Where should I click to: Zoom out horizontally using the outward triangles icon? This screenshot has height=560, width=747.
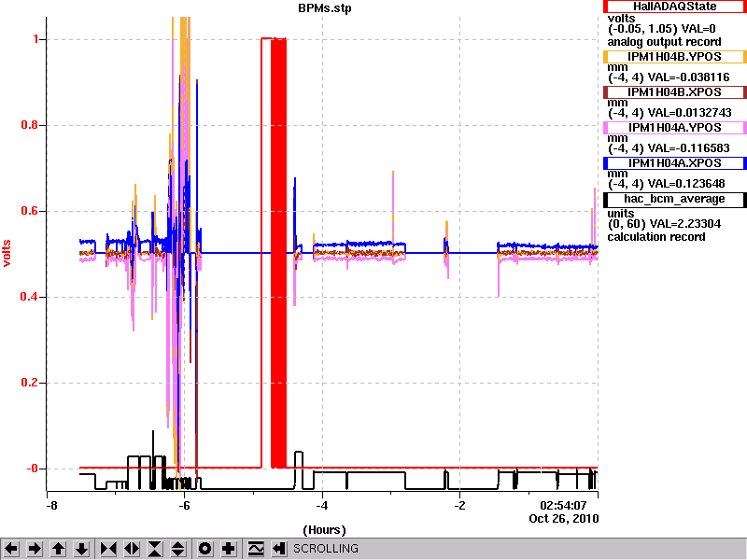132,549
